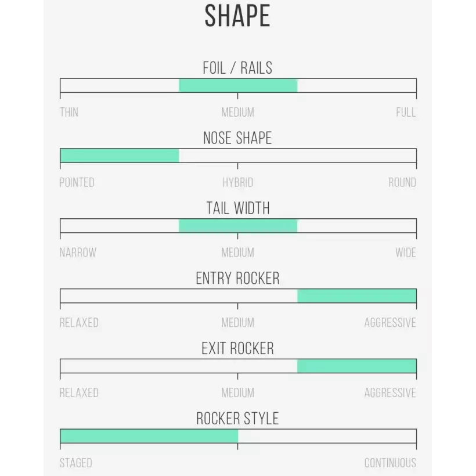Click the green Foil / Rails slider segment

pos(238,85)
